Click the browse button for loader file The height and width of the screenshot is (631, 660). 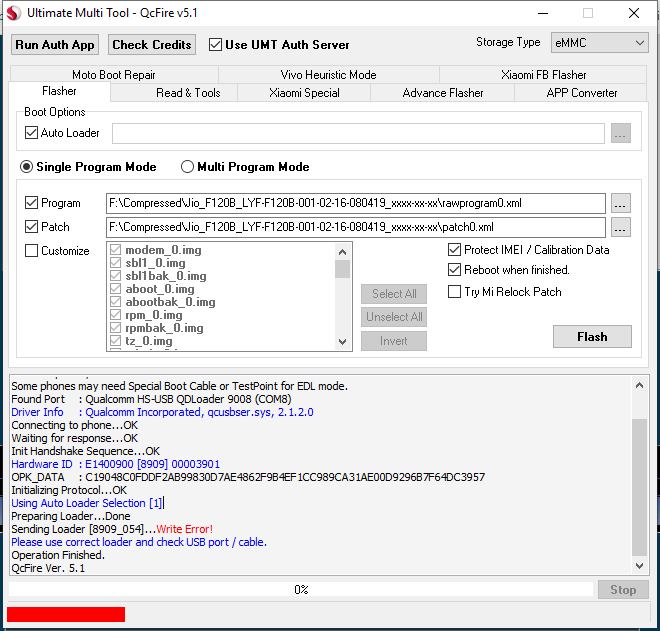[x=620, y=133]
